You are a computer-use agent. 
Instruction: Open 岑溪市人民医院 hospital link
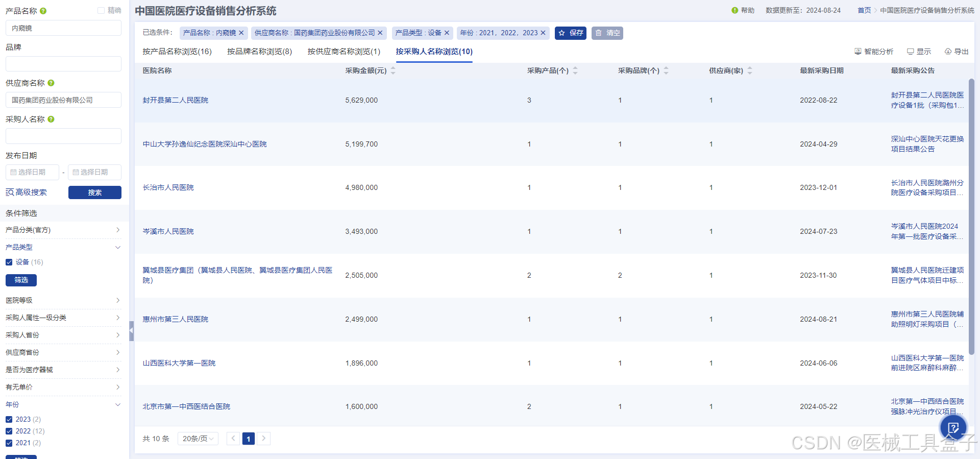pyautogui.click(x=168, y=231)
